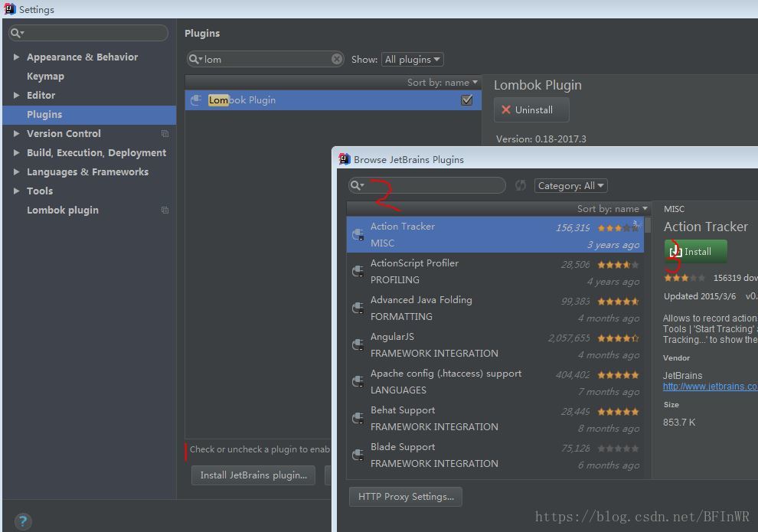Open 'Sort by: name' in Browse JetBrains Plugins
The width and height of the screenshot is (758, 532).
click(x=612, y=209)
